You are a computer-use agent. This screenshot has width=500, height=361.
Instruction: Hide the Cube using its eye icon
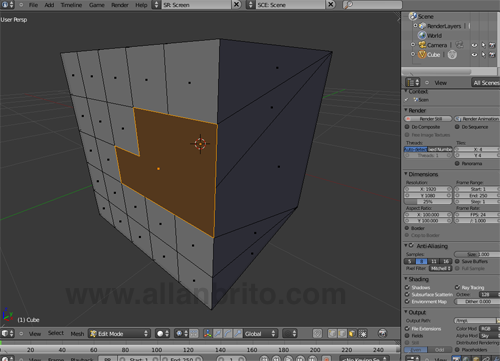(474, 55)
